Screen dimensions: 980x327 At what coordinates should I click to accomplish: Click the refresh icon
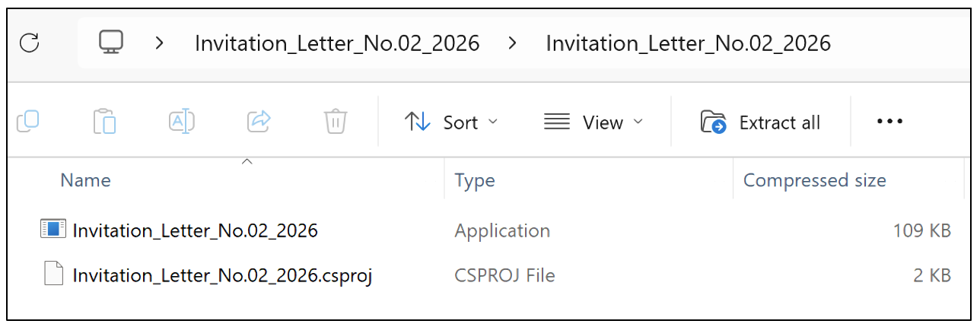29,43
